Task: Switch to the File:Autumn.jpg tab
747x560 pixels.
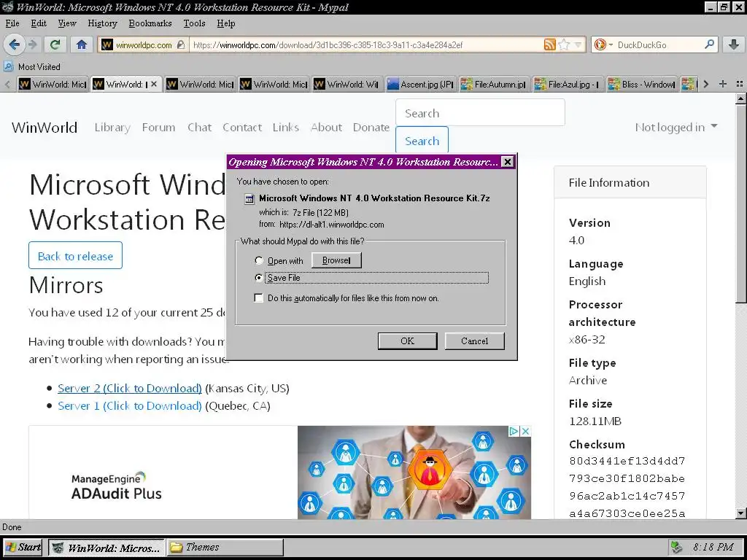Action: [x=494, y=85]
